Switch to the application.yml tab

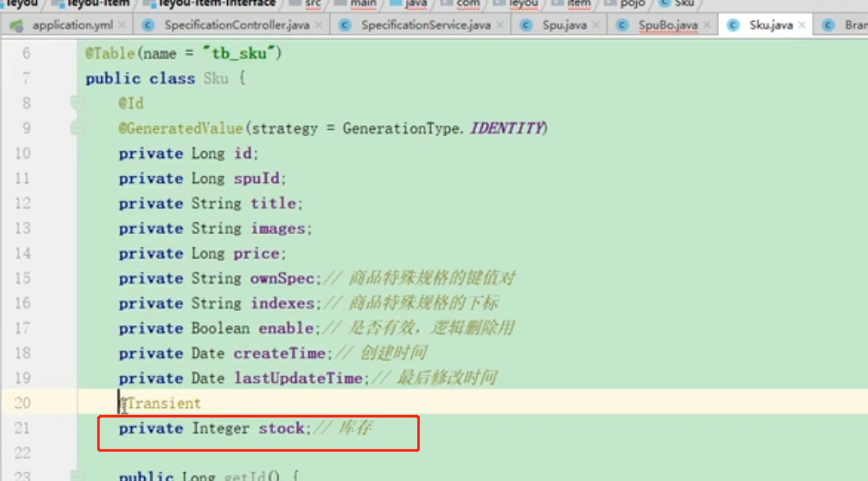[x=72, y=26]
